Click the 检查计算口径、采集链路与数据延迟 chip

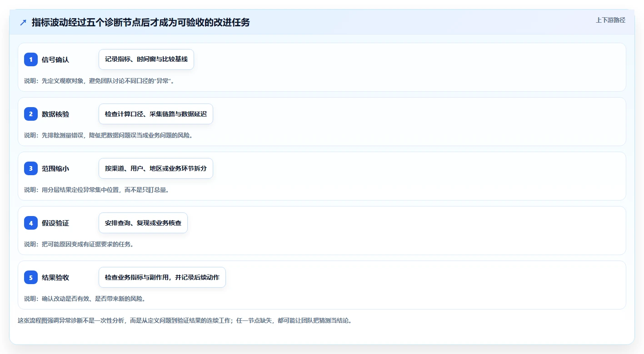pos(156,114)
